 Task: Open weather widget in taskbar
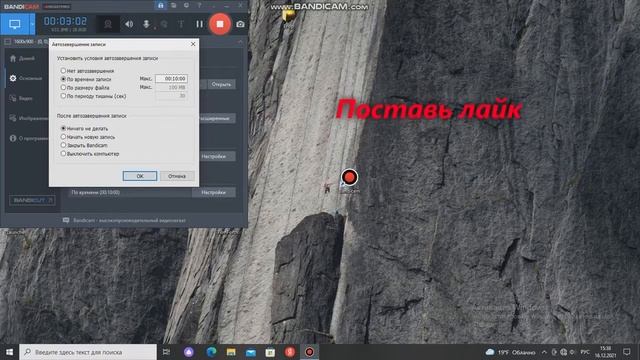click(x=510, y=352)
